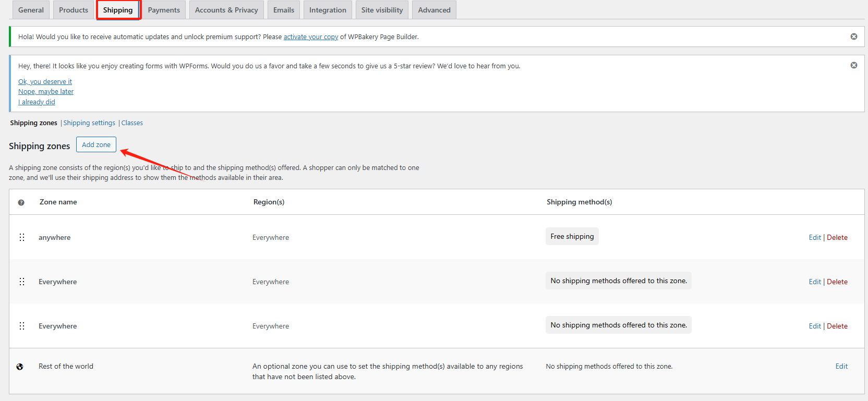Click zone name in the second zone row, the first one named Everywhere

point(57,282)
